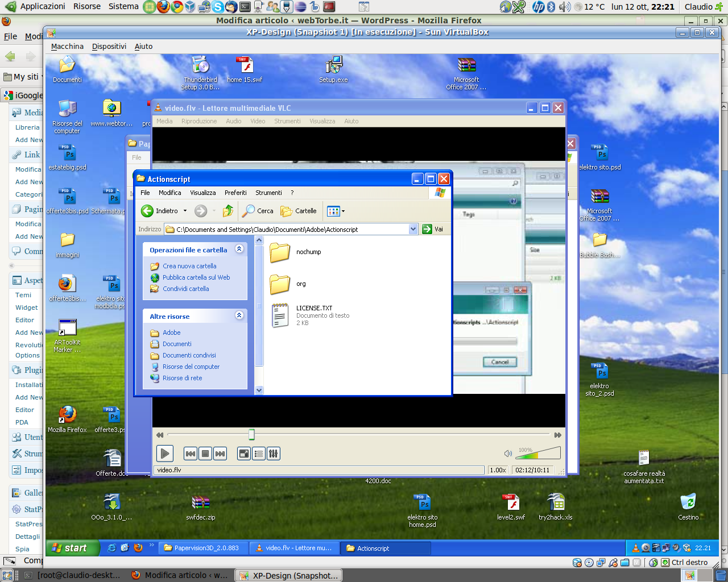728x582 pixels.
Task: Click the Vai go button
Action: (433, 229)
